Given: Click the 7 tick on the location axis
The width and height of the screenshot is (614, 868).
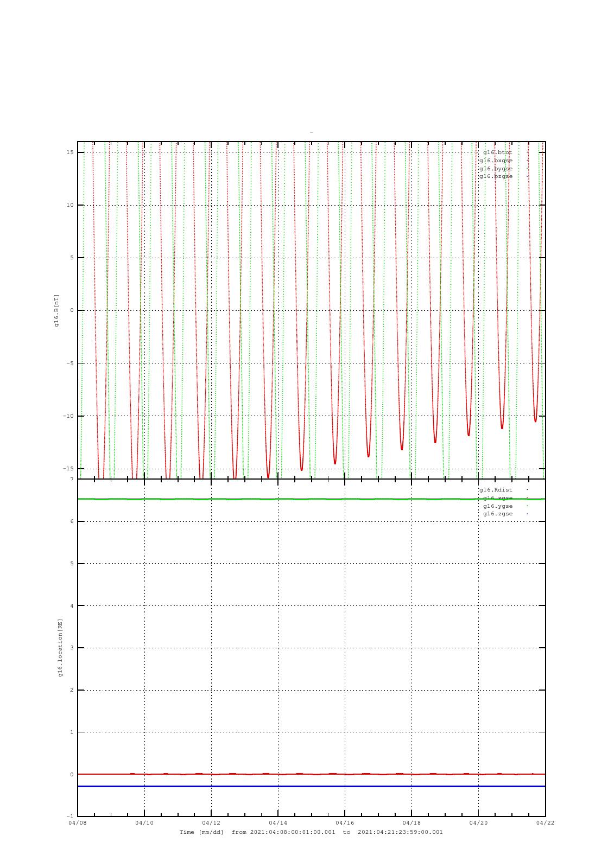Looking at the screenshot, I should tap(72, 480).
